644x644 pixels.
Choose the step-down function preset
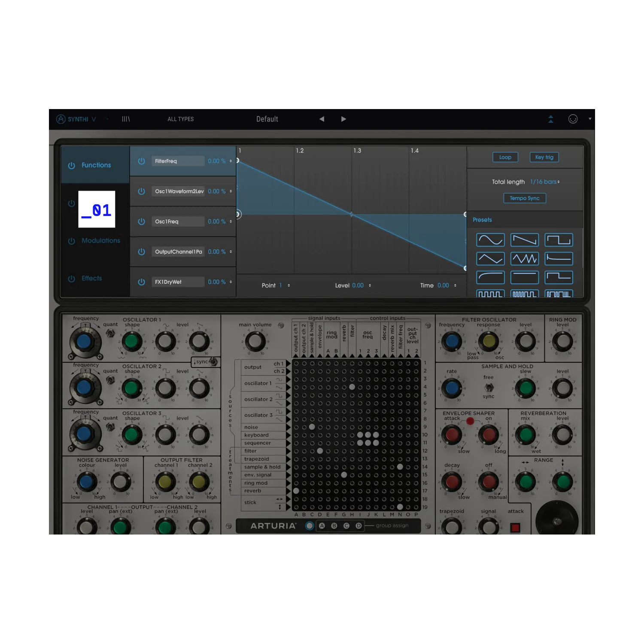[559, 277]
